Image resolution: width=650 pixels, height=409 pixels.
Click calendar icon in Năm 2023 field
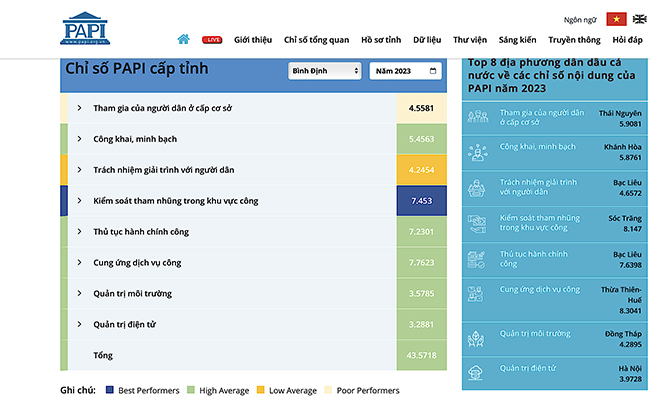433,71
